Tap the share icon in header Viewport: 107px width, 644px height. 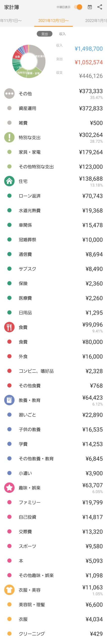click(100, 7)
